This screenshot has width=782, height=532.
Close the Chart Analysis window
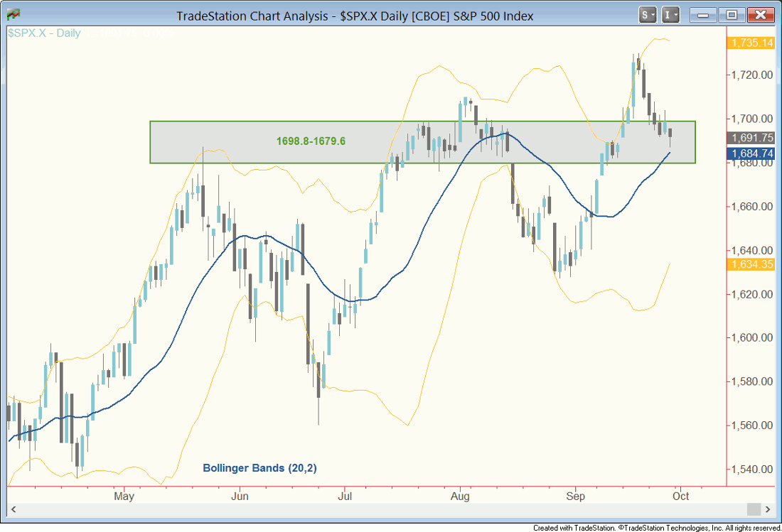click(x=760, y=14)
